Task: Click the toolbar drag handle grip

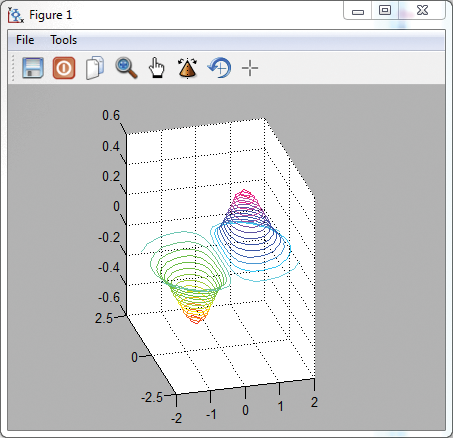Action: pyautogui.click(x=13, y=68)
